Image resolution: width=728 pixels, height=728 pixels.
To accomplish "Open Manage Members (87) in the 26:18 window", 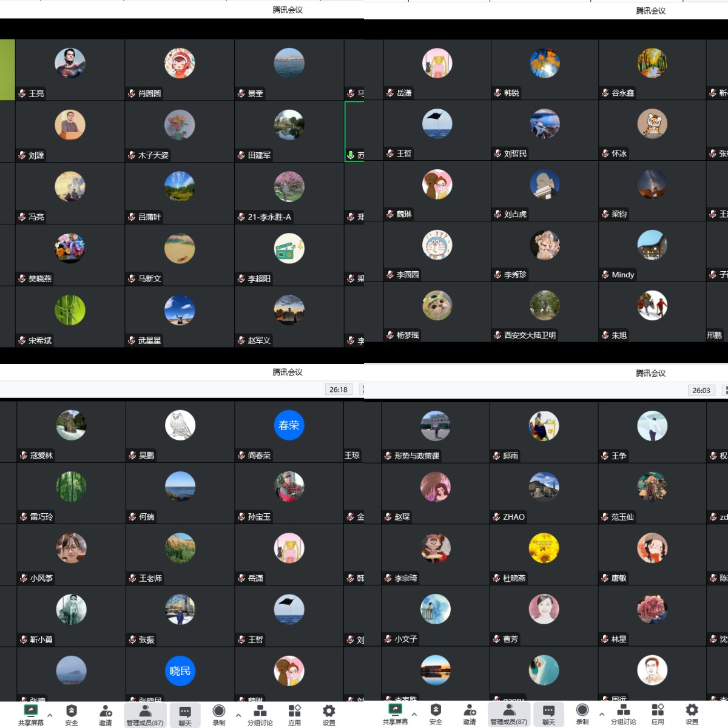I will pyautogui.click(x=145, y=715).
